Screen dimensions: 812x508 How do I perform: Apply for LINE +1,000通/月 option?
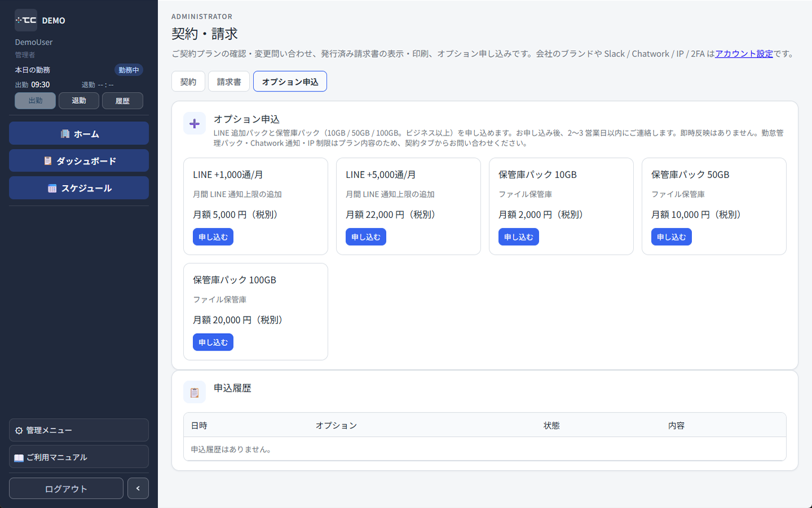click(213, 237)
